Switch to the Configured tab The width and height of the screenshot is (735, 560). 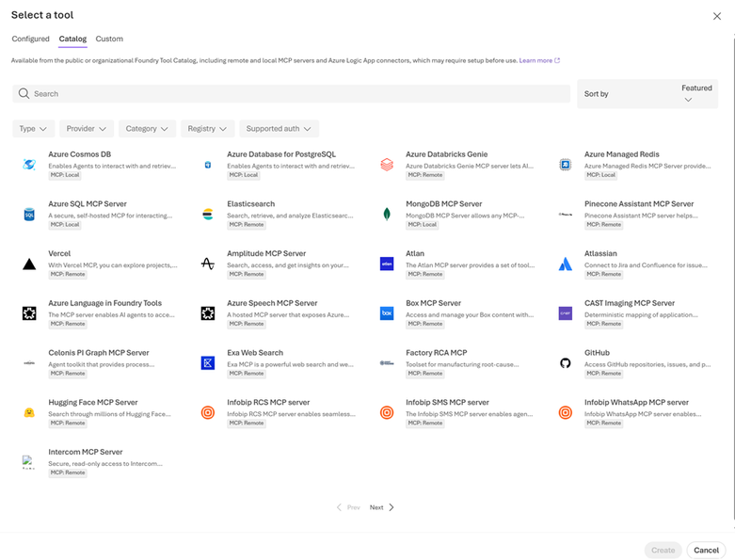pos(30,40)
